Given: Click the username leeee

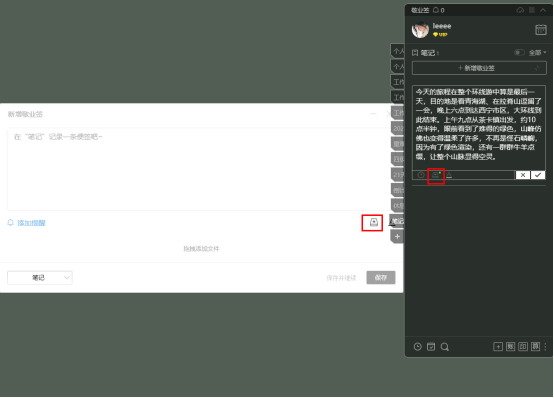Looking at the screenshot, I should [442, 26].
